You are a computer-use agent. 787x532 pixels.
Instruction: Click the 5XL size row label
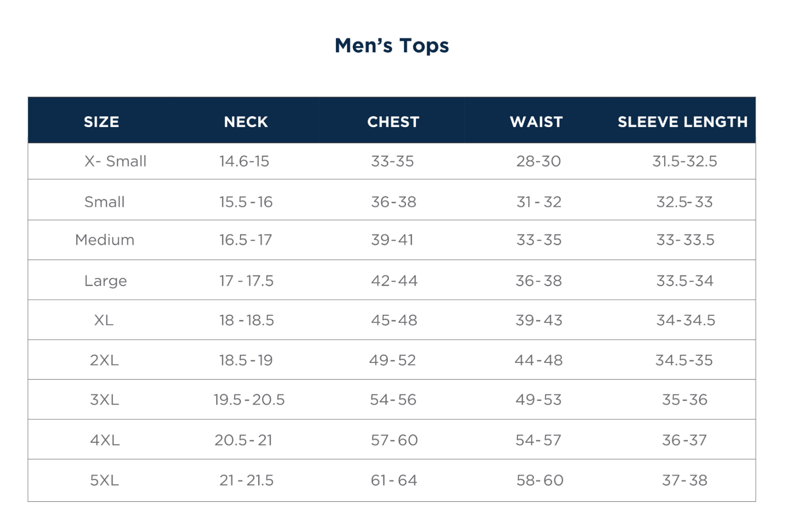[x=104, y=481]
